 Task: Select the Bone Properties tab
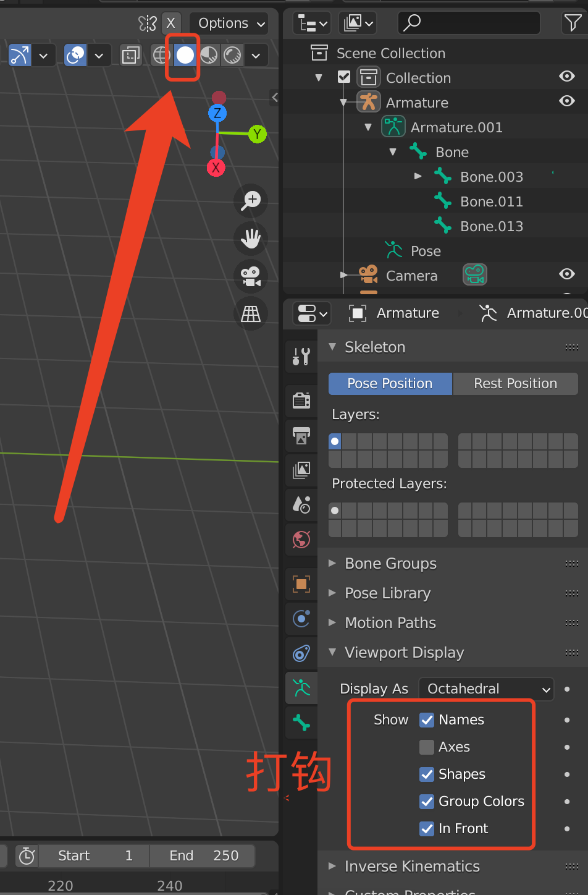[301, 722]
